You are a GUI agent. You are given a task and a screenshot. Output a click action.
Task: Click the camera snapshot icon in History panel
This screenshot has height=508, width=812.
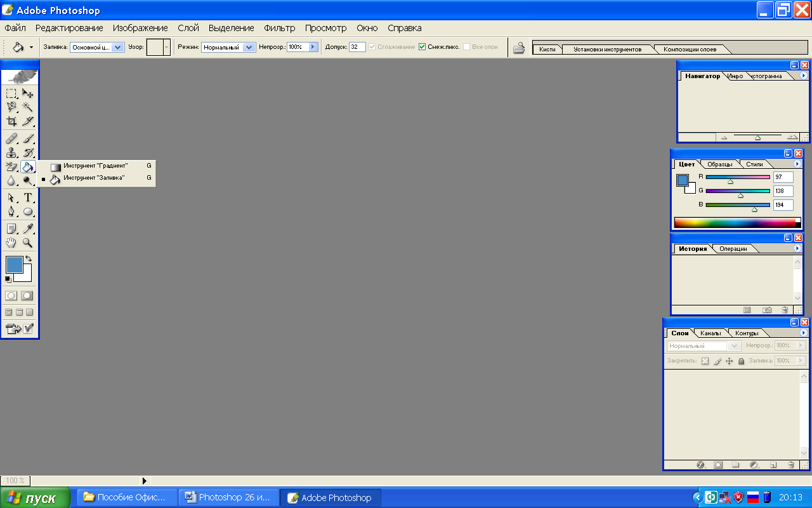[x=767, y=310]
